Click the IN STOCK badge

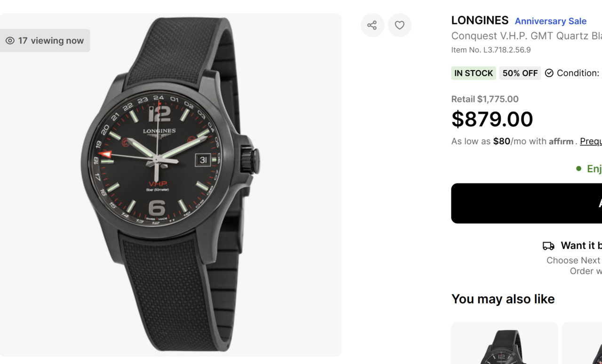(473, 73)
